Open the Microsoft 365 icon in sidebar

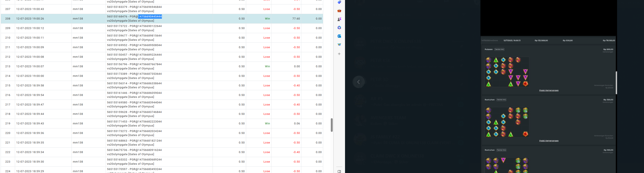pyautogui.click(x=339, y=28)
